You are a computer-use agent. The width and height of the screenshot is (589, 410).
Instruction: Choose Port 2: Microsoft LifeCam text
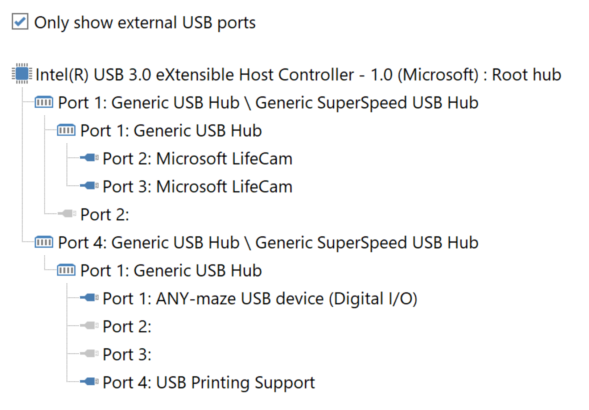(x=198, y=158)
